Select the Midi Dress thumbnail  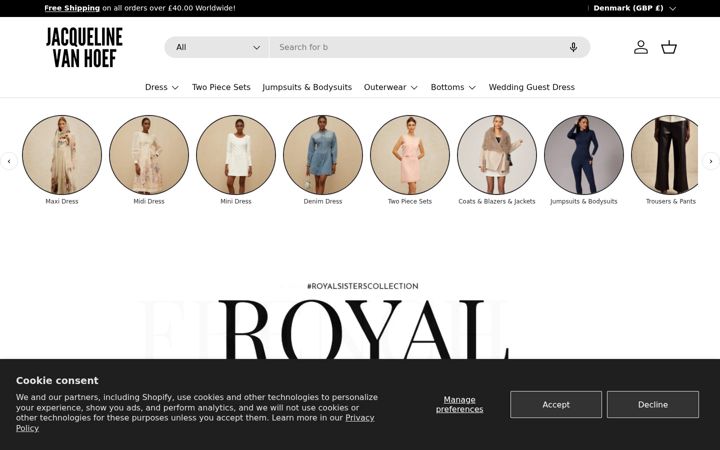[x=149, y=155]
